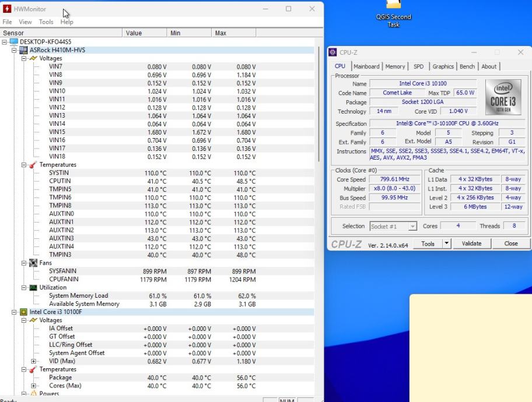This screenshot has width=532, height=402.
Task: Switch to the Memory tab in CPU-Z
Action: [x=395, y=66]
